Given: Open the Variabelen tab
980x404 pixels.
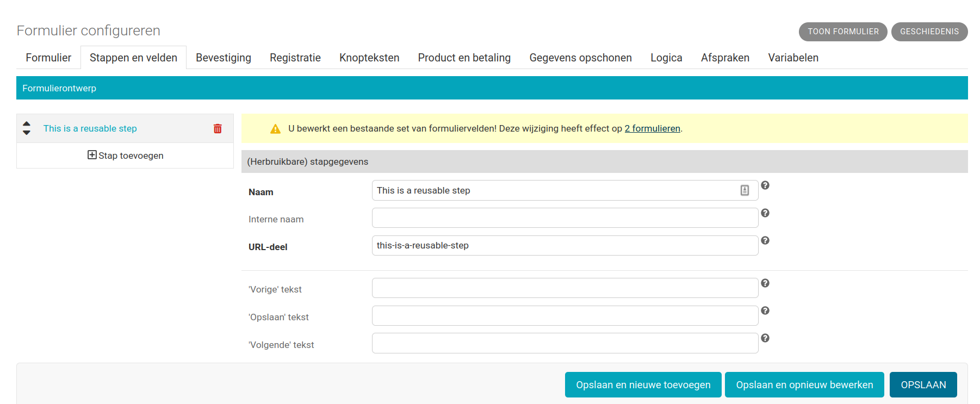Looking at the screenshot, I should (x=793, y=57).
